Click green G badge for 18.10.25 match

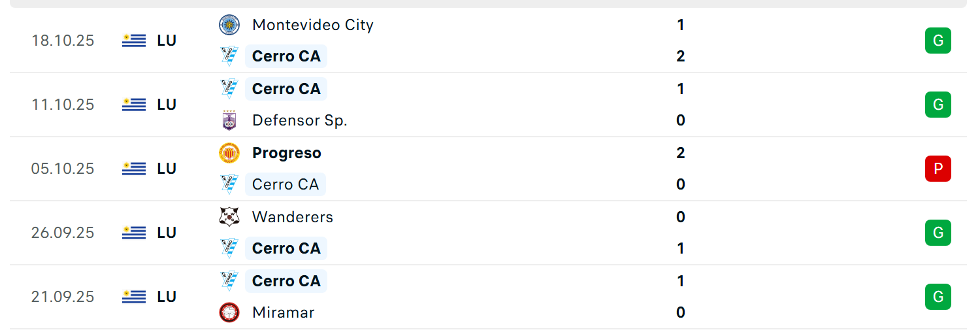(938, 41)
